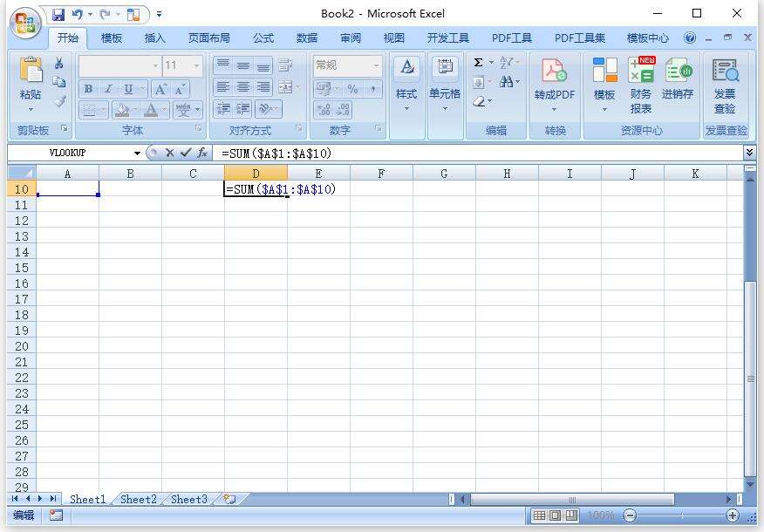Confirm formula with checkmark
The height and width of the screenshot is (532, 764).
[186, 153]
